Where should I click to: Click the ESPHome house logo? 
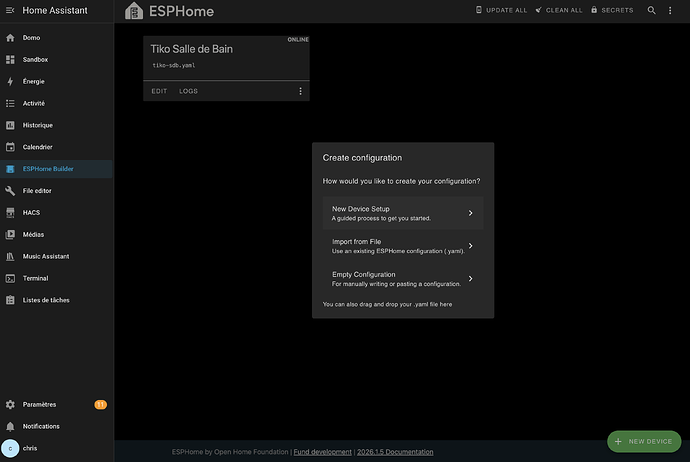134,12
